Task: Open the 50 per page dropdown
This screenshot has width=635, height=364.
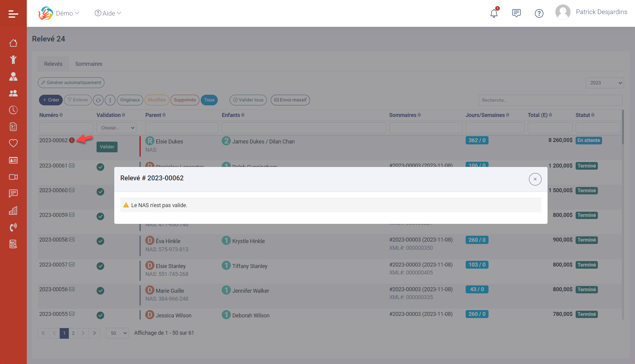Action: click(117, 333)
